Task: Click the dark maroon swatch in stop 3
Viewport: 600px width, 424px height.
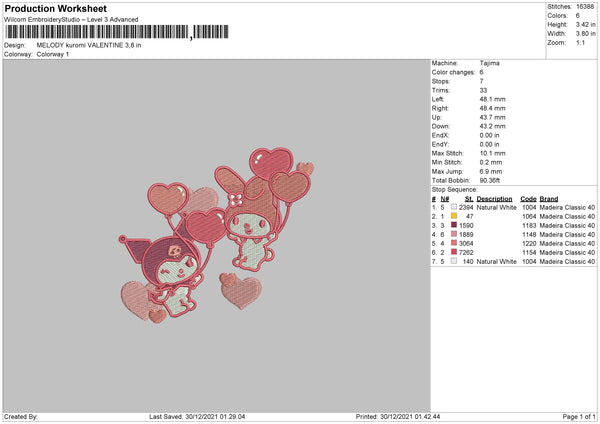Action: coord(454,225)
